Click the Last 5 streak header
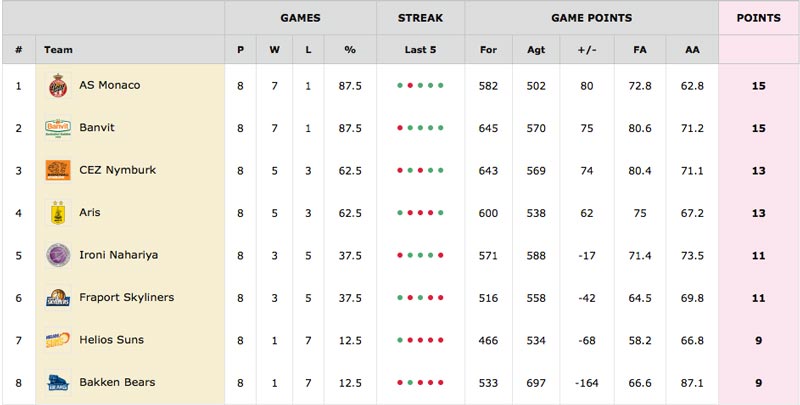The height and width of the screenshot is (405, 800). click(420, 49)
